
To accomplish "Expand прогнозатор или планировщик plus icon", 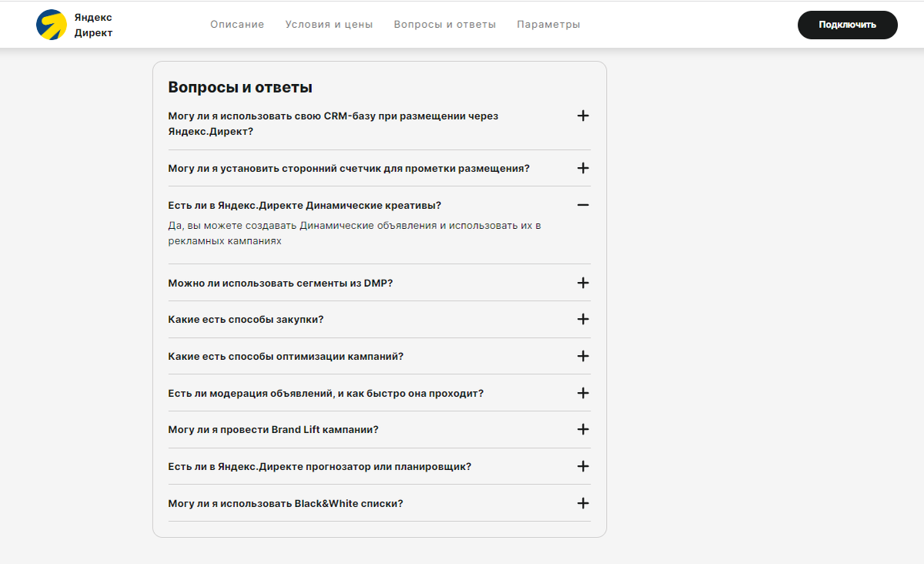I will (x=583, y=466).
